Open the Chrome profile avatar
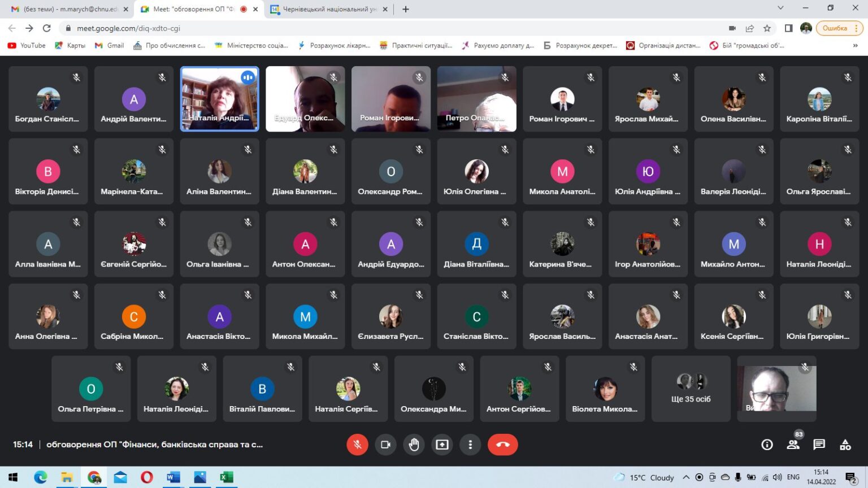 click(x=806, y=28)
